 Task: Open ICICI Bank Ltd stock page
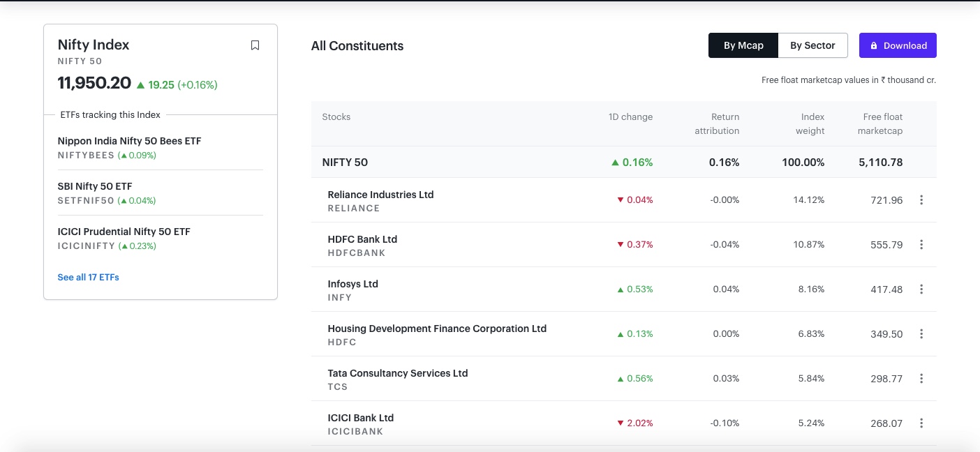coord(361,418)
